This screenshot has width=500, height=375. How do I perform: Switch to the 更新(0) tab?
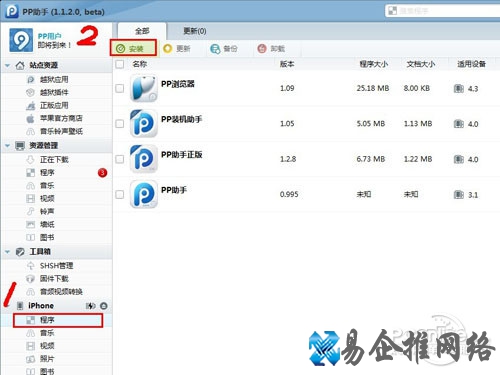[x=195, y=31]
